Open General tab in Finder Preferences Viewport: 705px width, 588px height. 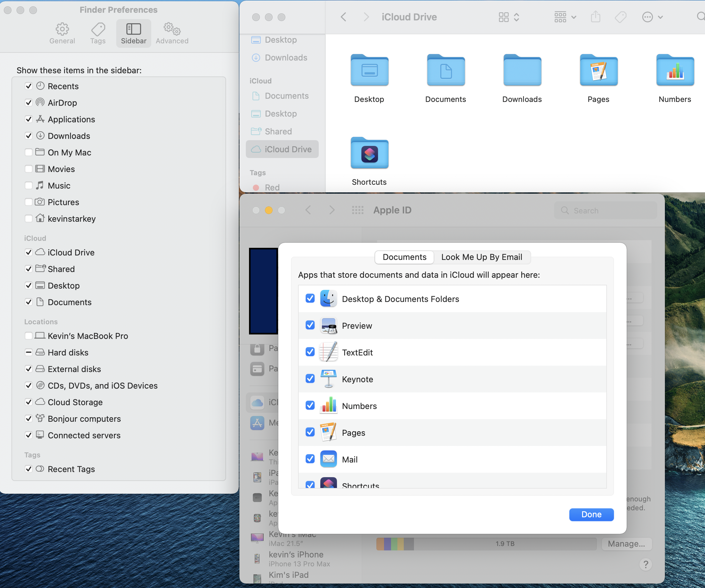click(62, 33)
